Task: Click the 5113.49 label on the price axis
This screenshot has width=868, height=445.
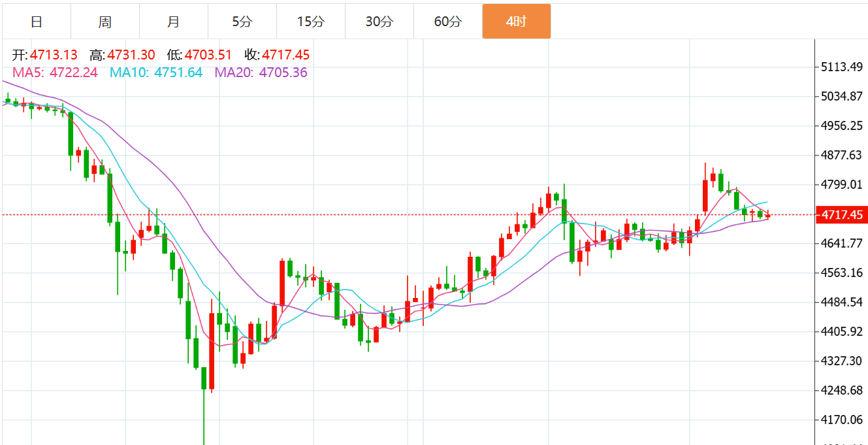Action: click(842, 67)
